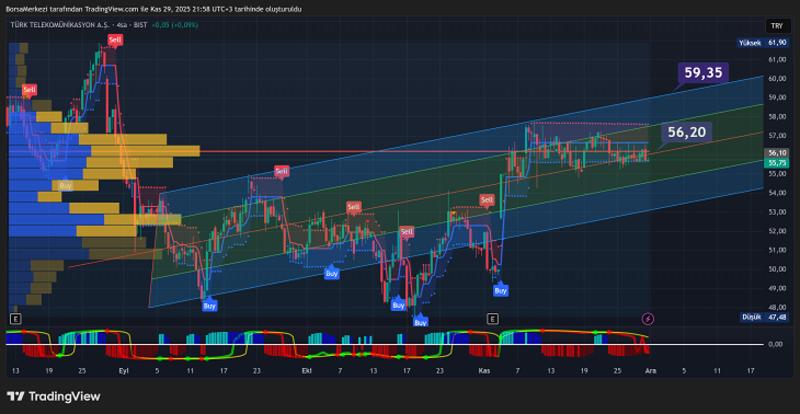Select the 56,20 price callout

click(x=687, y=132)
